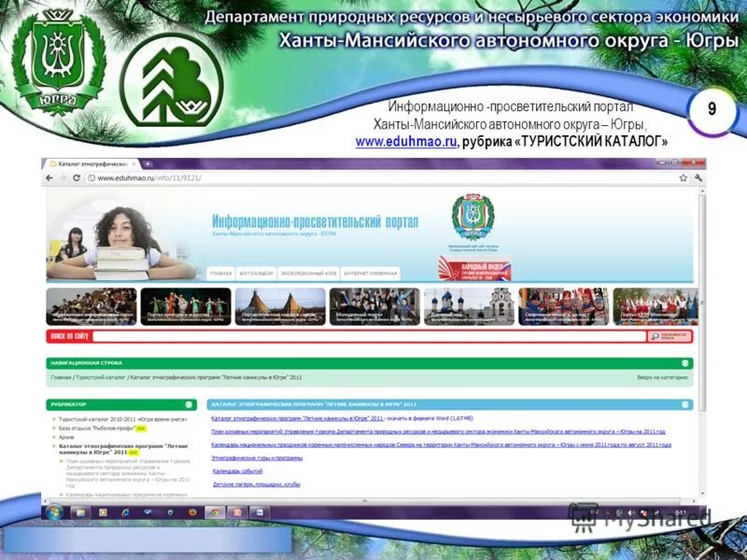747x560 pixels.
Task: Switch to the ФОТОАЛЬБОМ tab
Action: tap(257, 270)
